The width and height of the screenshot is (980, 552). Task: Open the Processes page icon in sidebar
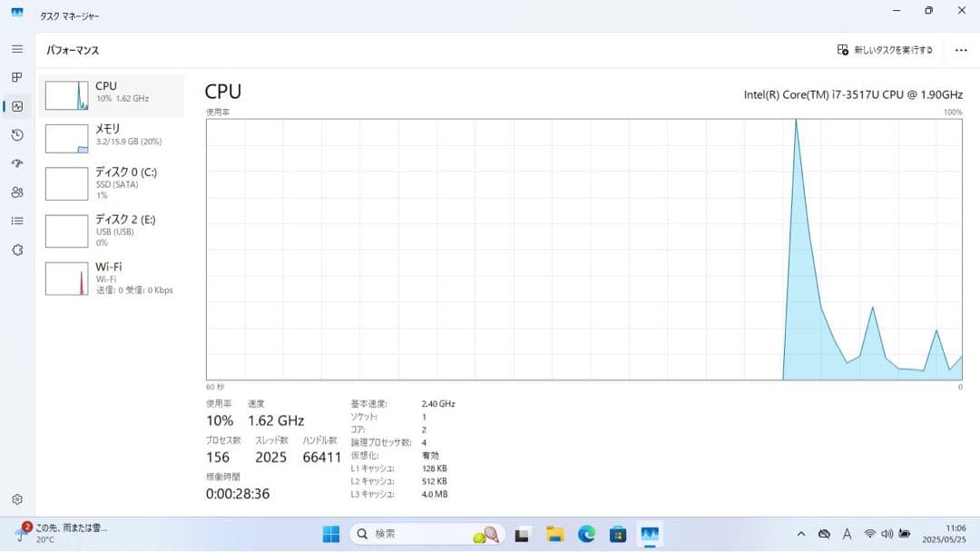pyautogui.click(x=16, y=77)
